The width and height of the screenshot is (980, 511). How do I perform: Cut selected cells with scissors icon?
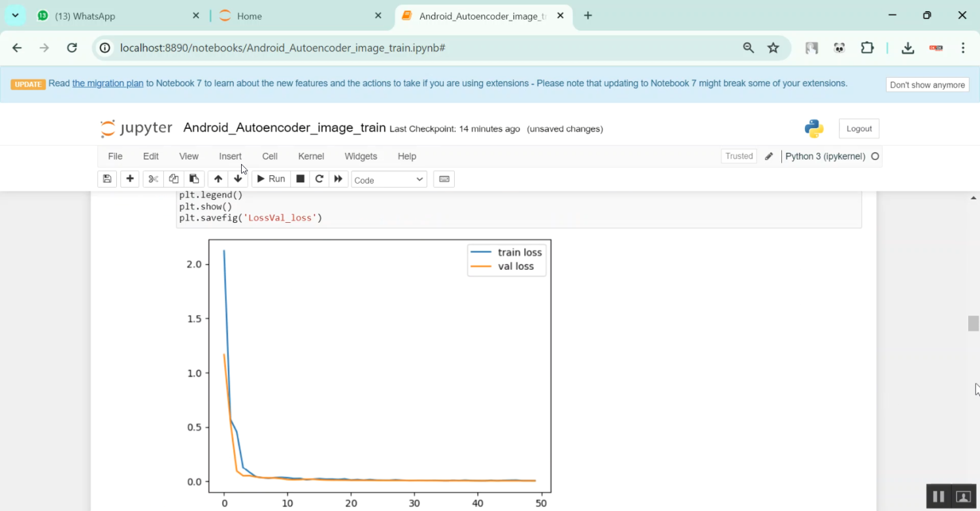(x=153, y=179)
